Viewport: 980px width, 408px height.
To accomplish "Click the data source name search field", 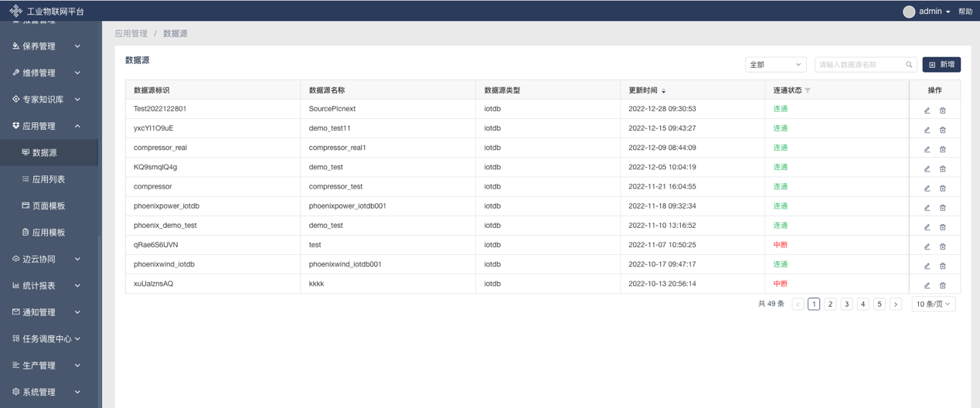I will (x=859, y=65).
